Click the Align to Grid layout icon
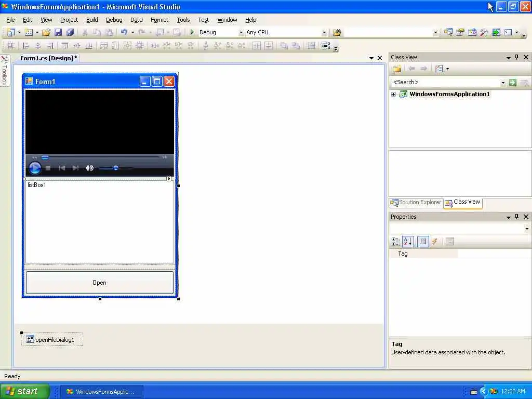 pos(11,45)
